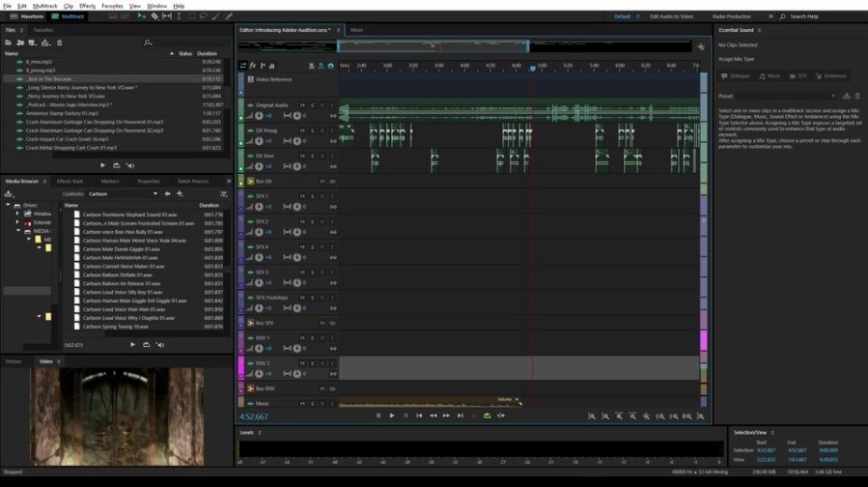Move playhead to previous marker
868x487 pixels.
coord(420,415)
